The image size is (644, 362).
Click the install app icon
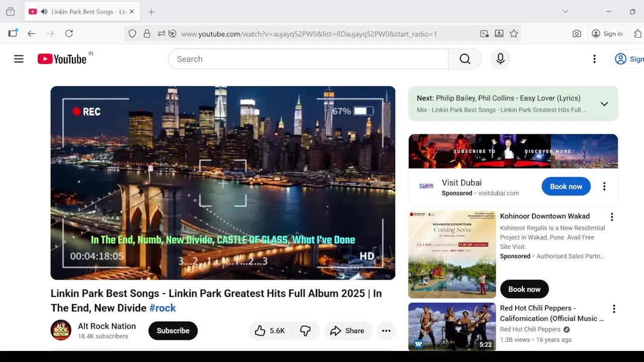(x=499, y=34)
